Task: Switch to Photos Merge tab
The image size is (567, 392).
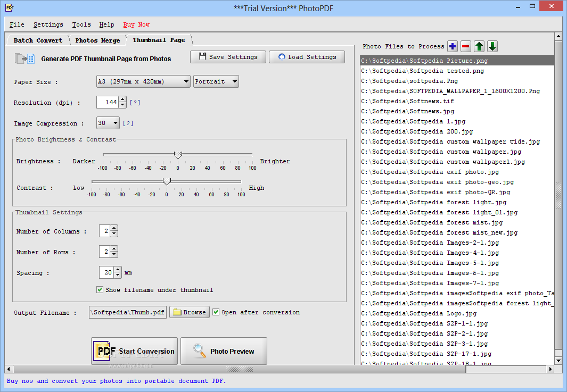Action: coord(97,40)
